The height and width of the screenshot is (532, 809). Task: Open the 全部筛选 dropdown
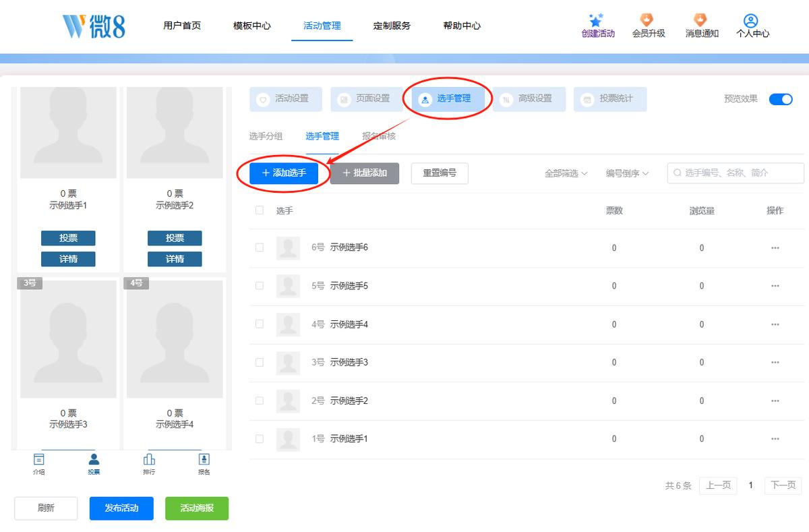(x=566, y=173)
